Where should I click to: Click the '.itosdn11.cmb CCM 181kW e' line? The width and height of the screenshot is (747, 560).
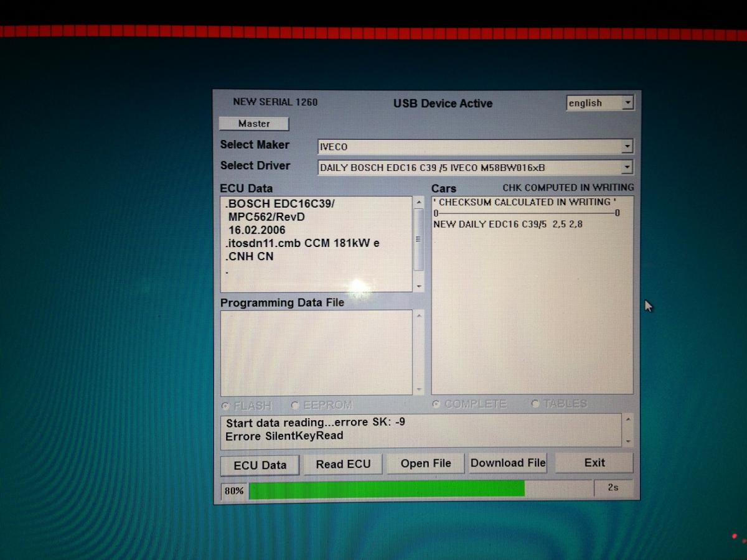pyautogui.click(x=303, y=243)
